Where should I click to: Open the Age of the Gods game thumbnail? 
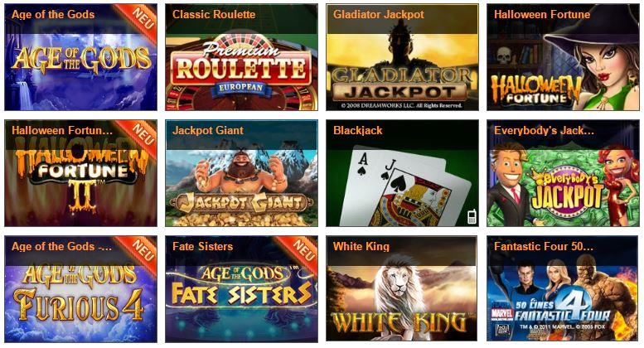[81, 57]
